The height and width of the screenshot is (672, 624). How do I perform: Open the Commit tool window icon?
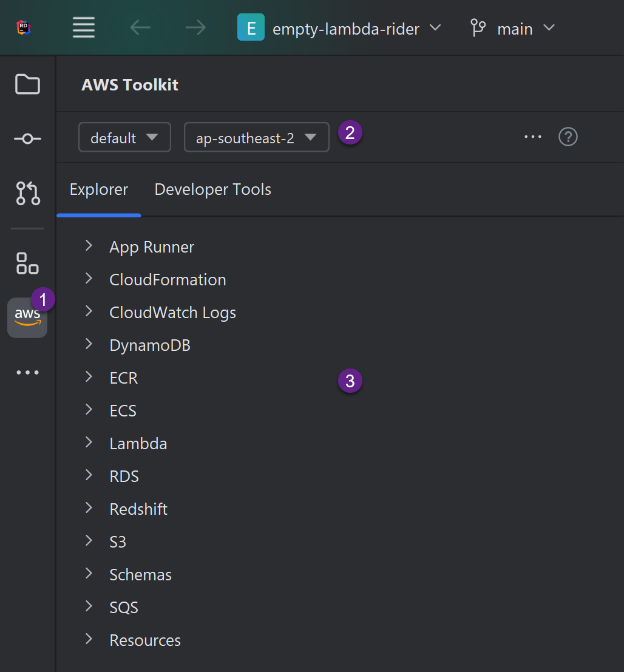point(27,139)
